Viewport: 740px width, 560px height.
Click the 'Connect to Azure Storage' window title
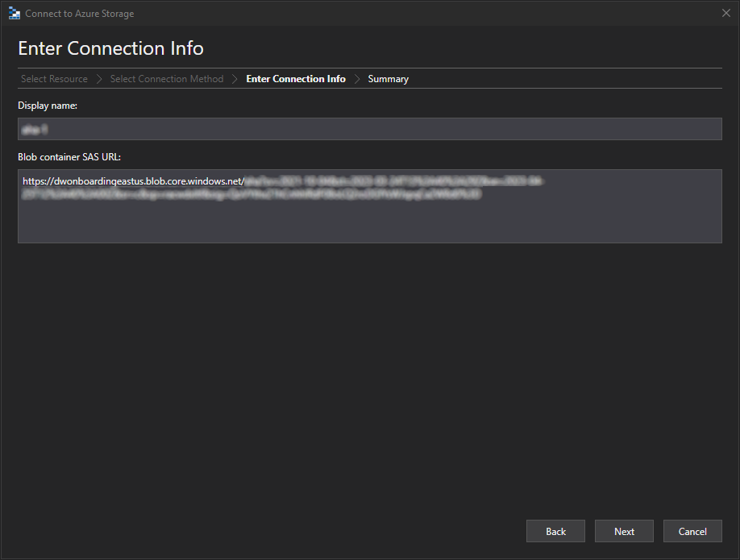pyautogui.click(x=79, y=14)
